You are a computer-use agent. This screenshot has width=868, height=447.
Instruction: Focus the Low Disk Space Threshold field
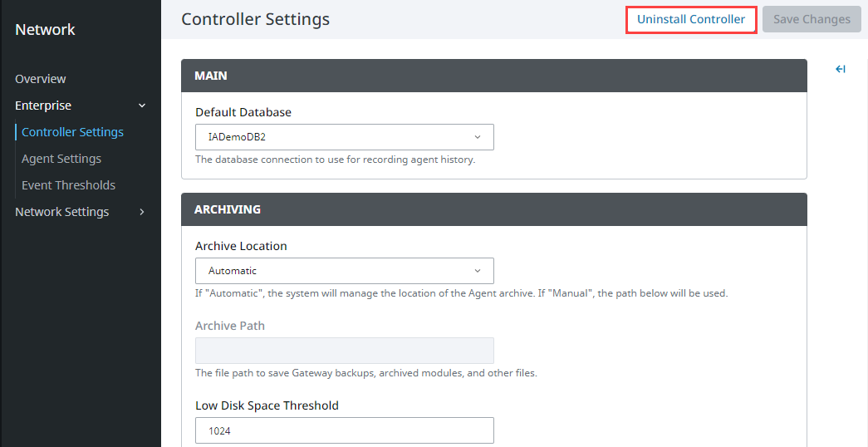point(344,430)
